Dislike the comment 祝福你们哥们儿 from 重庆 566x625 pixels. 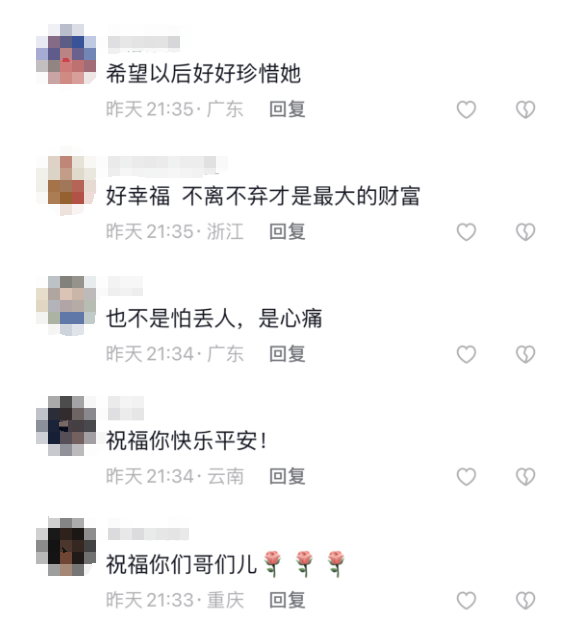(x=525, y=600)
